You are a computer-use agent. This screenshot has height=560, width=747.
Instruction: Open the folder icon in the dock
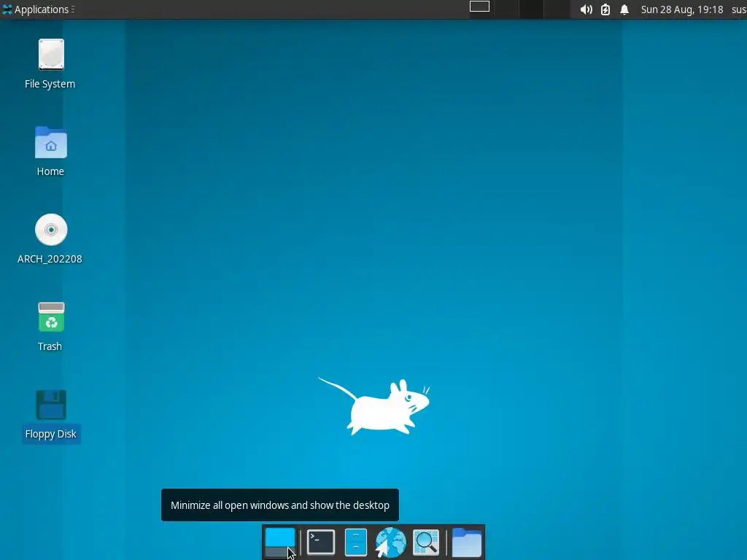point(467,542)
